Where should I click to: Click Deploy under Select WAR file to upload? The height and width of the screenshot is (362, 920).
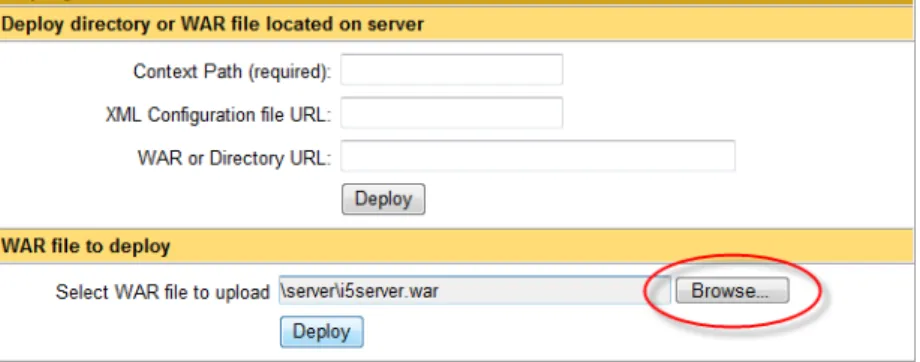click(322, 332)
